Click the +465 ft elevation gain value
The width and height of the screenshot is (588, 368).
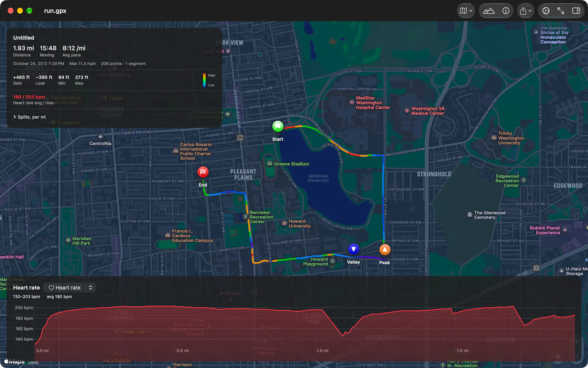click(21, 77)
